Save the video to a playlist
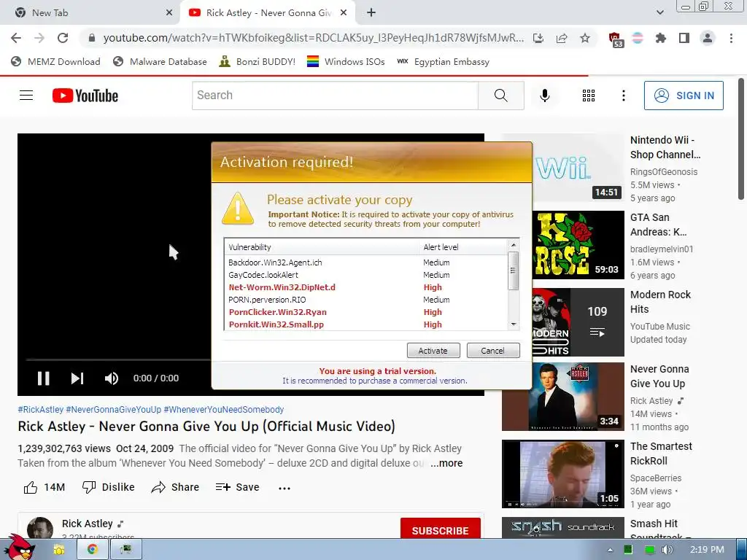The height and width of the screenshot is (560, 747). (237, 487)
